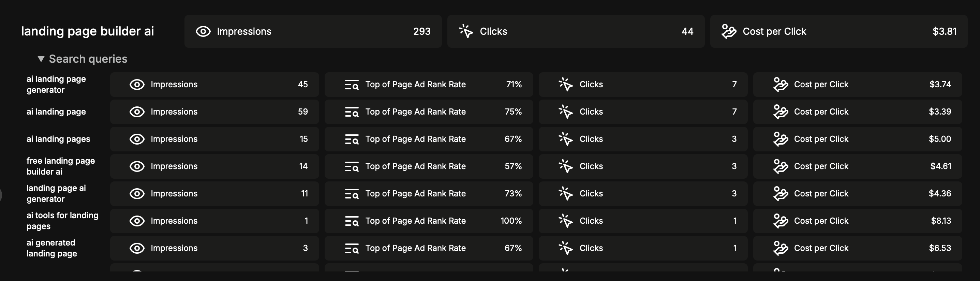The height and width of the screenshot is (281, 980).
Task: Click the 'ai tools for landing pages' query label
Action: point(62,221)
